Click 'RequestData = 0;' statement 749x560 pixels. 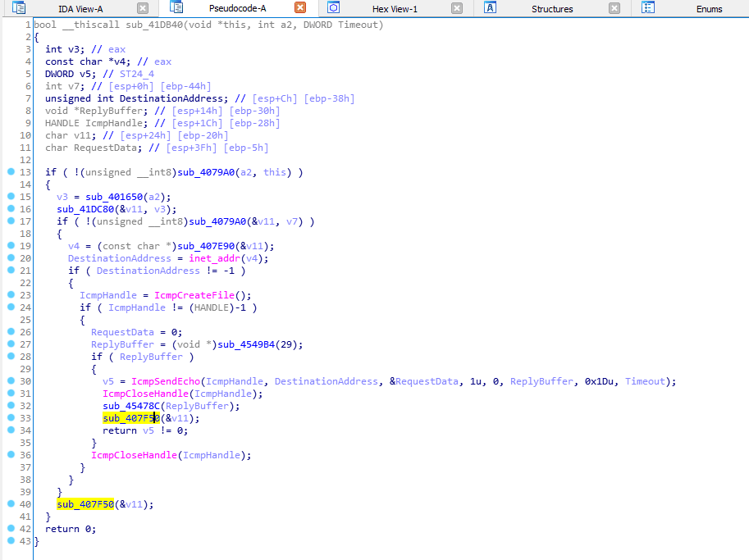pyautogui.click(x=137, y=332)
